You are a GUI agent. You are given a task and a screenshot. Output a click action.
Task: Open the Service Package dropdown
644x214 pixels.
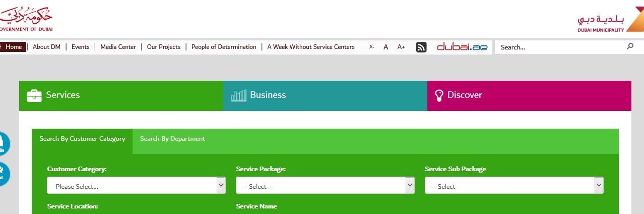pos(325,186)
